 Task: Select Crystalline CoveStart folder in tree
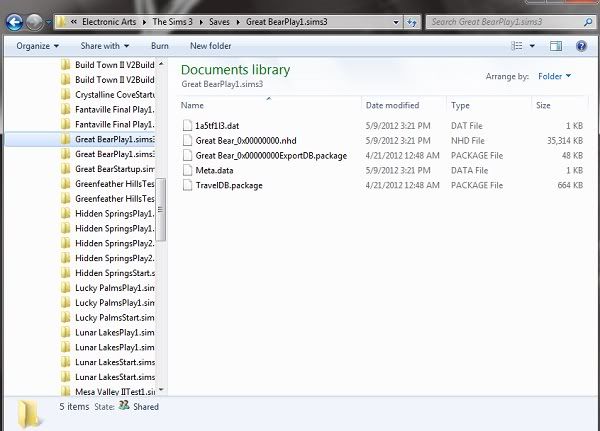tap(115, 95)
